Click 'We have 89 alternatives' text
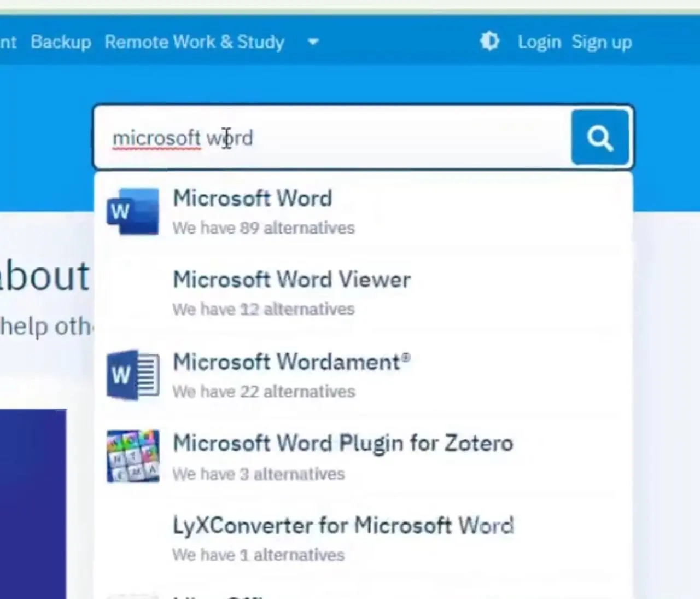This screenshot has width=700, height=599. (264, 228)
